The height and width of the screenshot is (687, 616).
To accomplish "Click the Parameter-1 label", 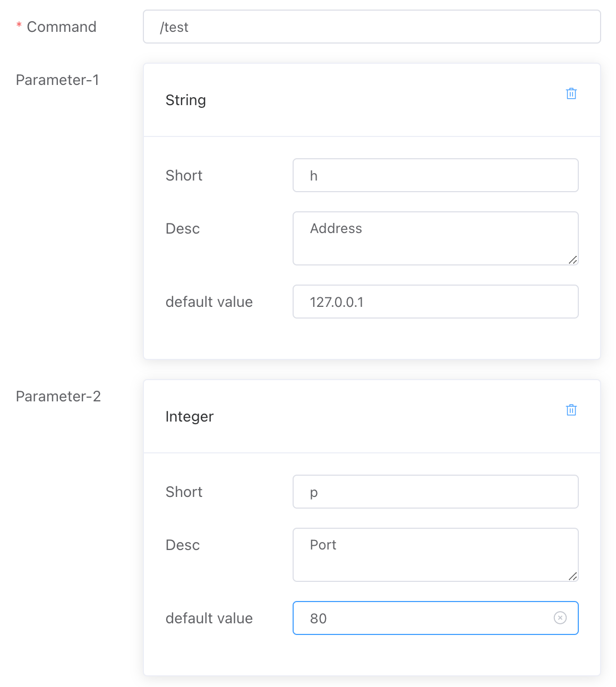I will pos(57,80).
